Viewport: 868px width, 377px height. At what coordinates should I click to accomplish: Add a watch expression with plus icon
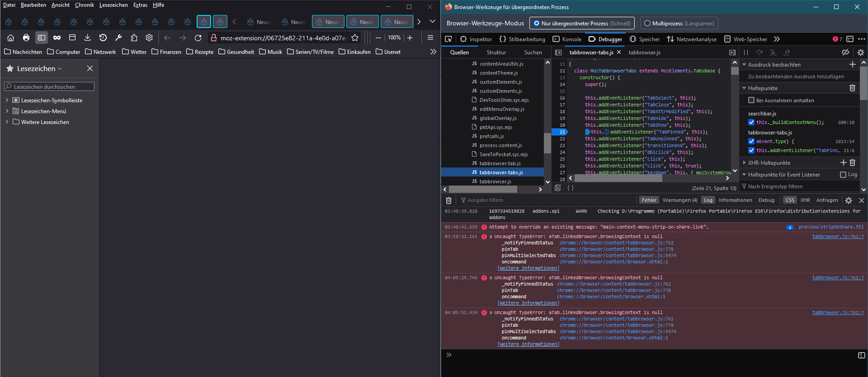(x=852, y=65)
